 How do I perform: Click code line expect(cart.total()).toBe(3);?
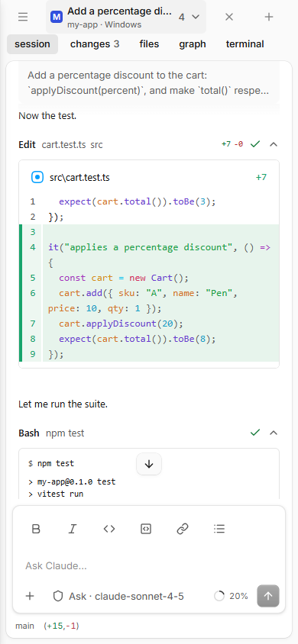tap(138, 201)
